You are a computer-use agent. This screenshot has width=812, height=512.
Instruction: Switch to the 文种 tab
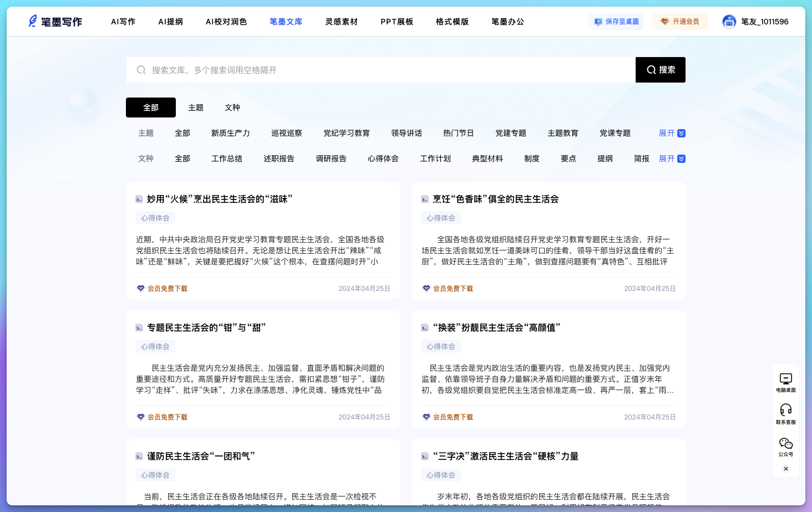click(232, 107)
